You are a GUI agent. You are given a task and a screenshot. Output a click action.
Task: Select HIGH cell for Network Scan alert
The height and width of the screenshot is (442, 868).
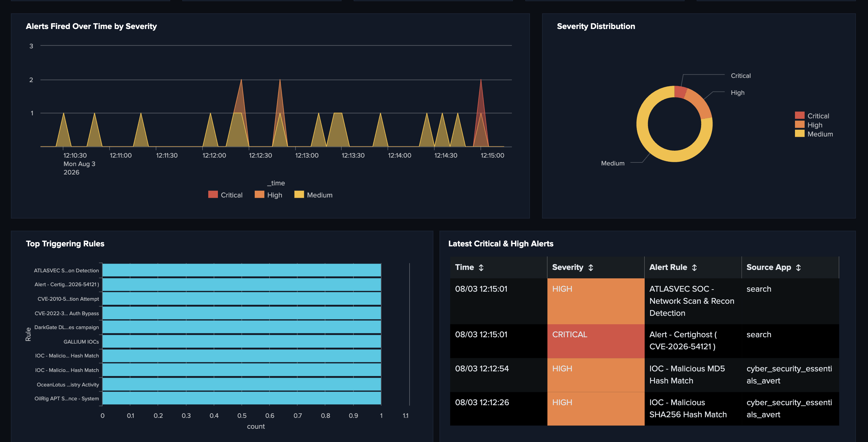pyautogui.click(x=596, y=301)
